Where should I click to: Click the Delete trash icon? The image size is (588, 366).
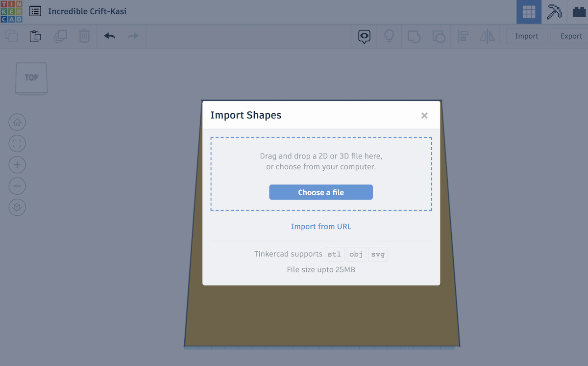[x=84, y=36]
